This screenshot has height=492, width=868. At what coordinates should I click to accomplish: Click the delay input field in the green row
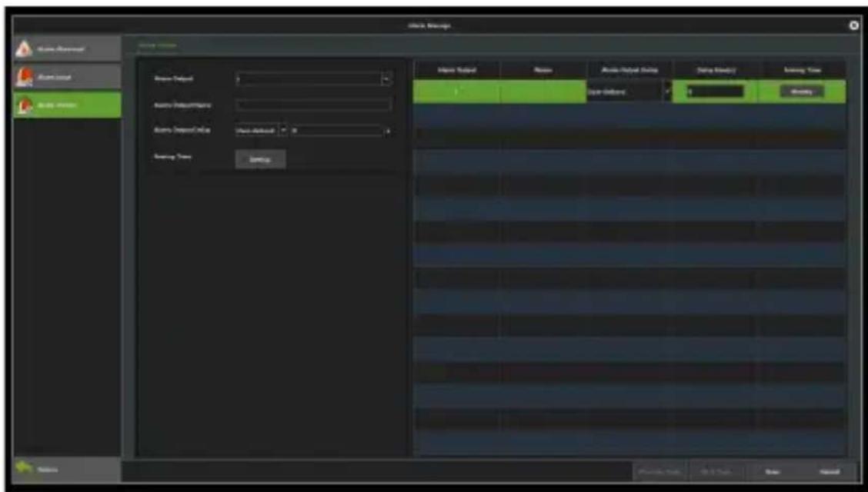[x=715, y=91]
